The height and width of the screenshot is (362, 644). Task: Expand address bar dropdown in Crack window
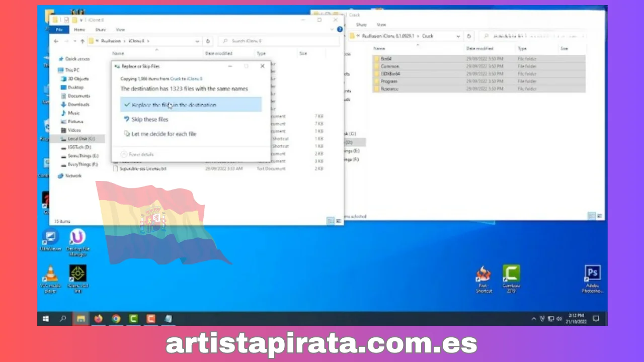coord(458,36)
